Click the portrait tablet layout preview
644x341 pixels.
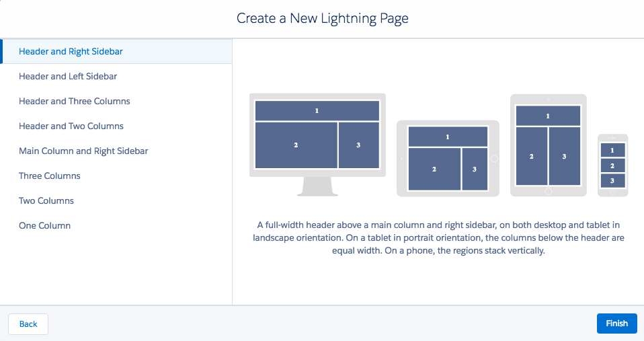[549, 145]
